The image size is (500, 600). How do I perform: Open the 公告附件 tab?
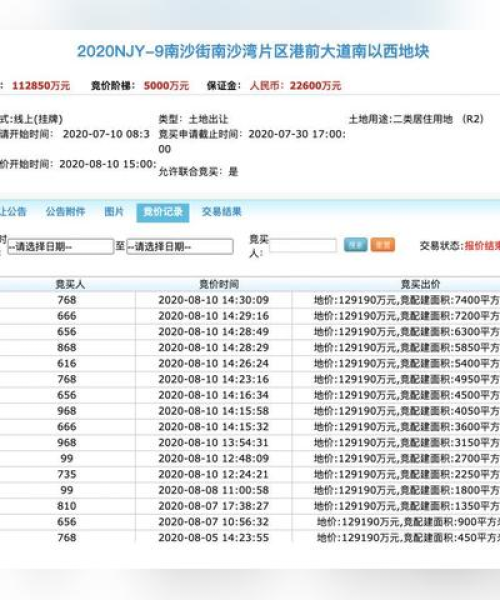[x=65, y=212]
